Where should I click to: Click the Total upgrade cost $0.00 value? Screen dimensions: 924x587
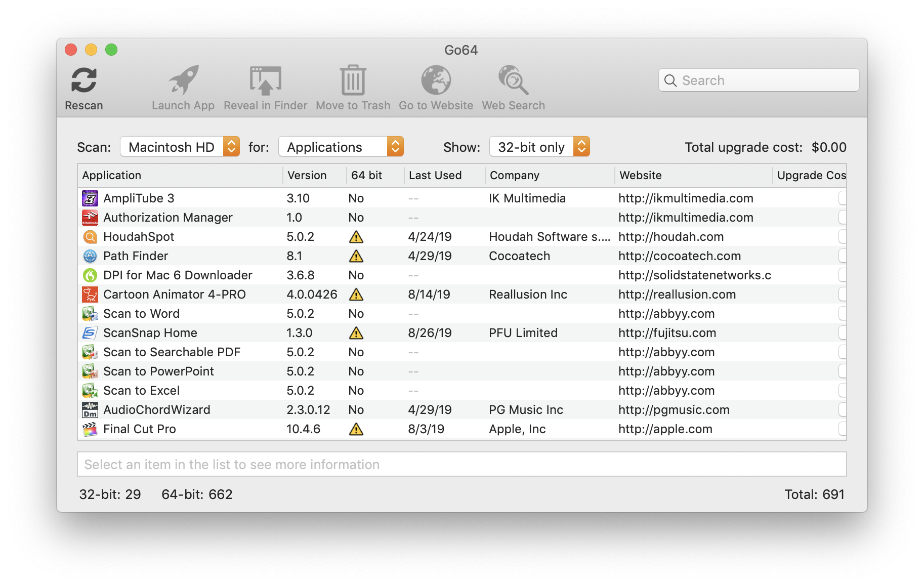pyautogui.click(x=829, y=147)
